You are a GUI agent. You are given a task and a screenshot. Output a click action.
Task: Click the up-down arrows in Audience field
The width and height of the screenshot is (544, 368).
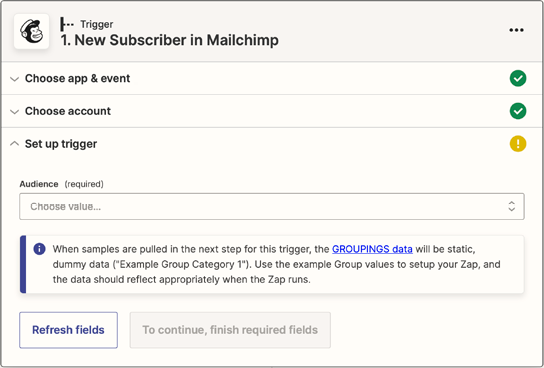coord(511,206)
